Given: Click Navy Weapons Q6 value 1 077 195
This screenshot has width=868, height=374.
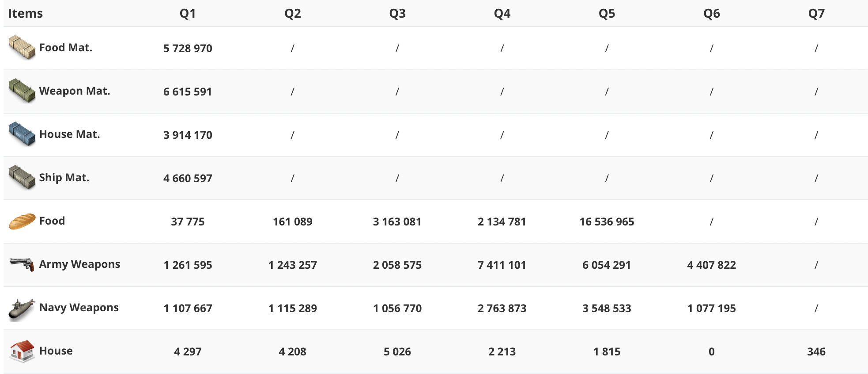Looking at the screenshot, I should (x=711, y=308).
